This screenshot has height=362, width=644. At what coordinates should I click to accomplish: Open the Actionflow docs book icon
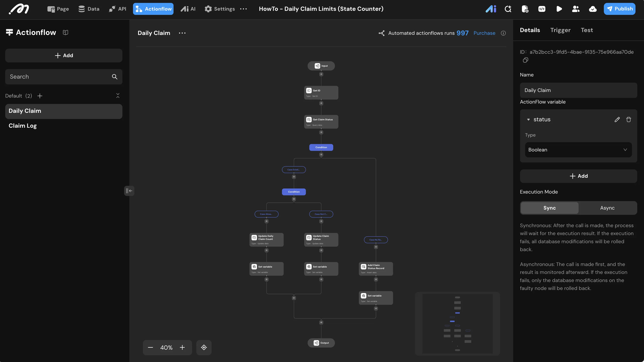(x=65, y=32)
